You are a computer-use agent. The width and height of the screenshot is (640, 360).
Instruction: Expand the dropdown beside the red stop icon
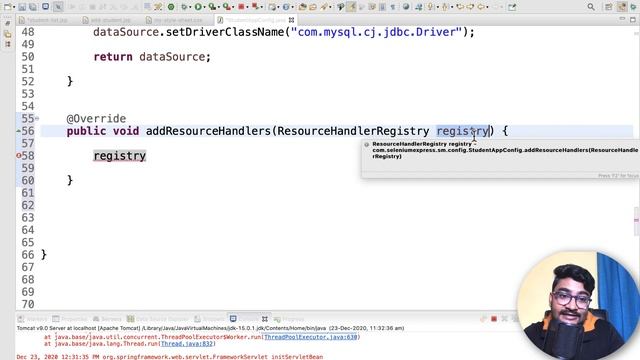247,7
